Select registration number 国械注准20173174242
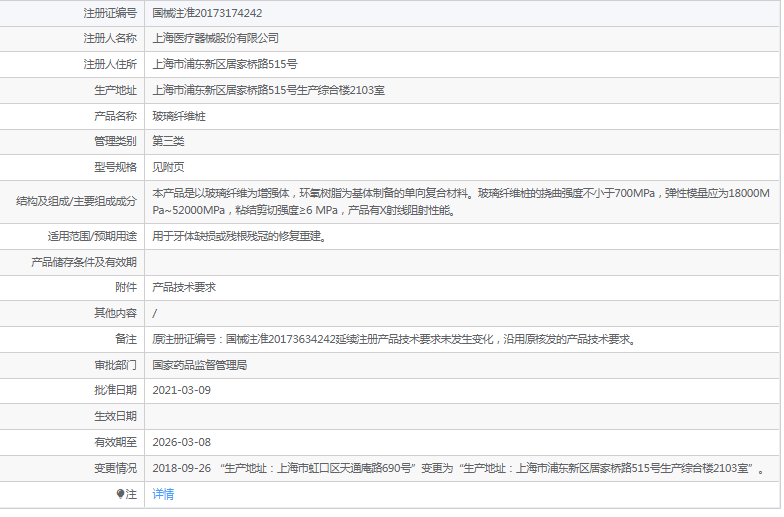 207,13
